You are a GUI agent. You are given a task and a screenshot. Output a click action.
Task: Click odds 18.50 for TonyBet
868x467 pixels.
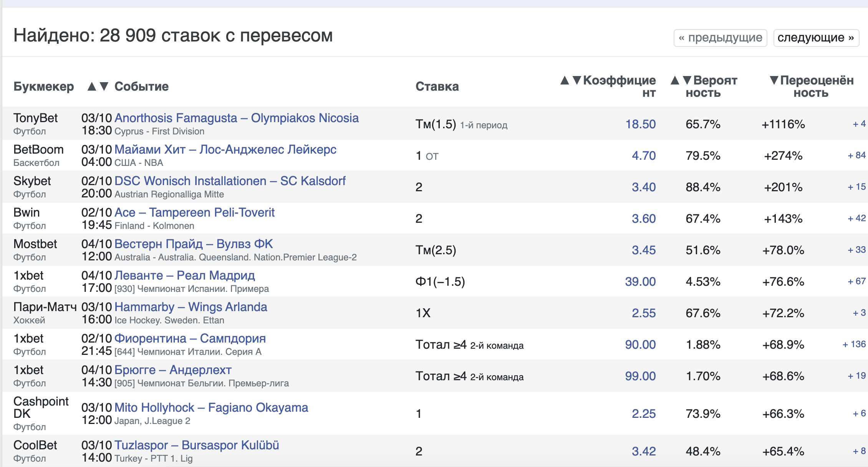[x=641, y=124]
